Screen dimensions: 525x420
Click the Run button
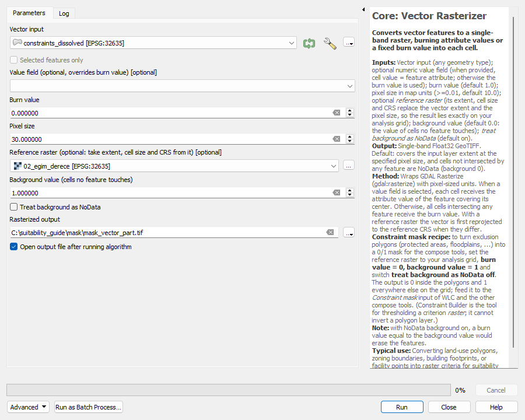tap(402, 407)
